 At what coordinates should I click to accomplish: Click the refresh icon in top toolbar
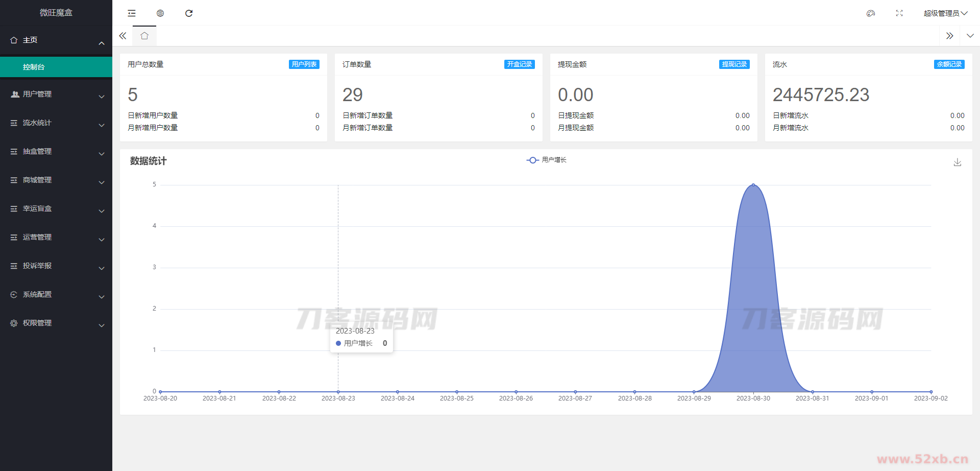(189, 13)
